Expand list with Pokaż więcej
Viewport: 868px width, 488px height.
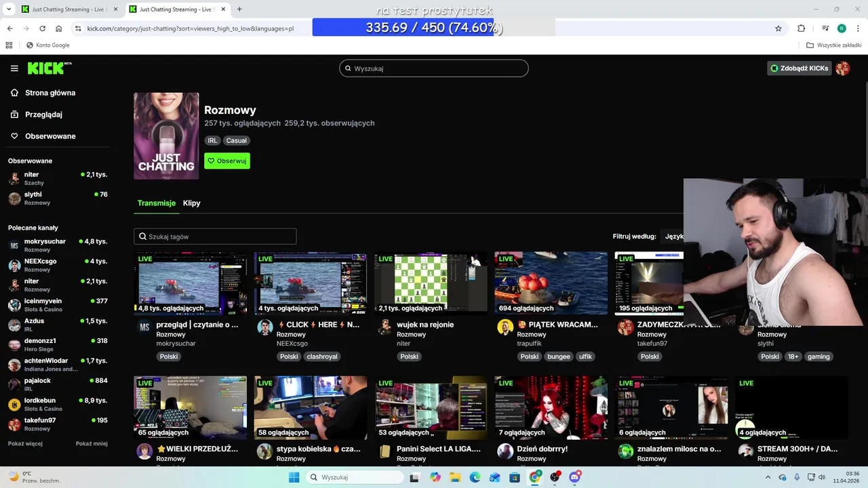[x=25, y=443]
